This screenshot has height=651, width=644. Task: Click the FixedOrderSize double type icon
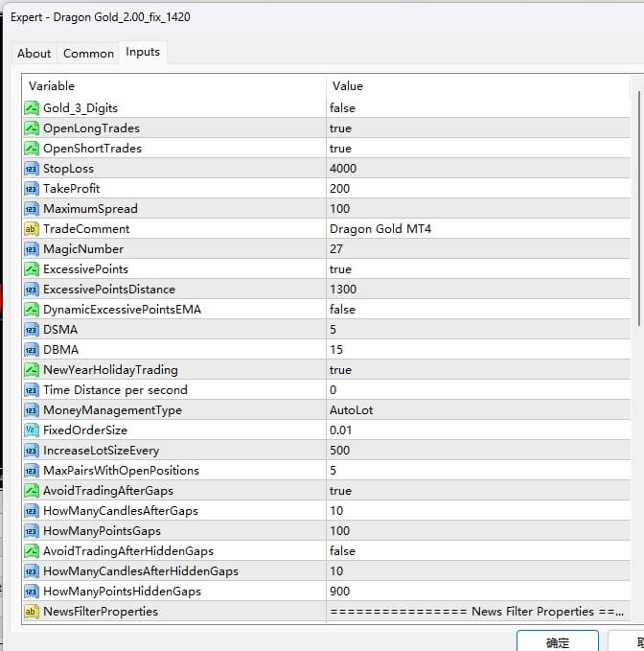pyautogui.click(x=32, y=430)
